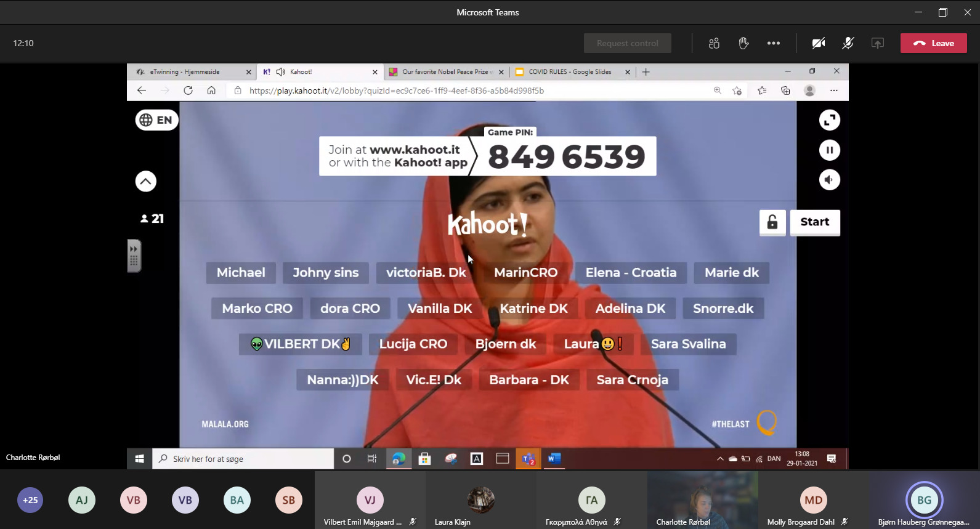Click player Barbara - DK
The image size is (980, 529).
tap(529, 380)
